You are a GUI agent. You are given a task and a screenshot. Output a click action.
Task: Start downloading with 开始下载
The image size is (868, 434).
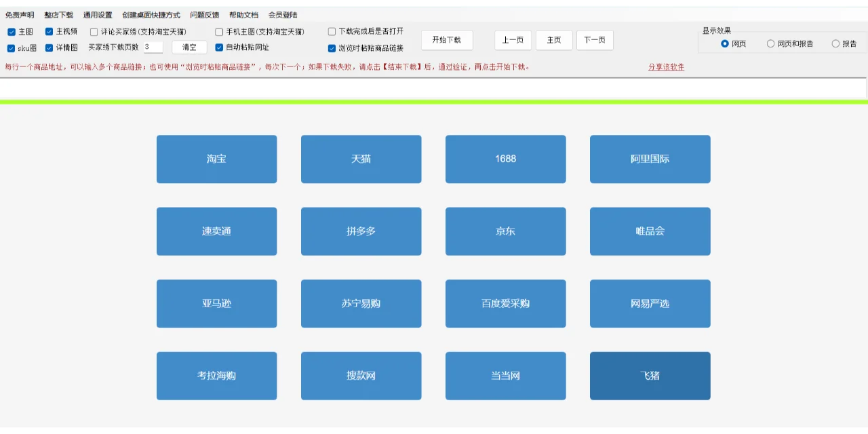[447, 39]
